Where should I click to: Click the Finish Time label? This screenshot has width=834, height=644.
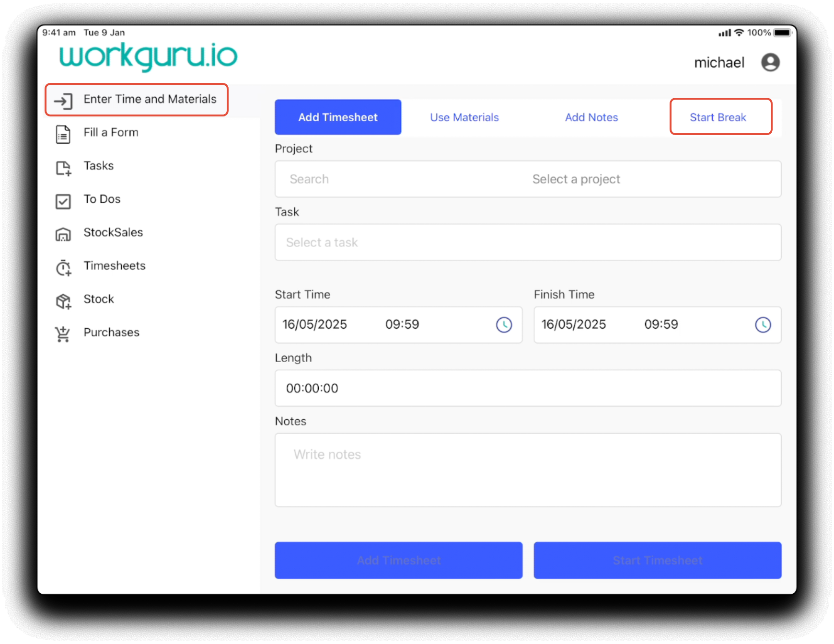(564, 295)
